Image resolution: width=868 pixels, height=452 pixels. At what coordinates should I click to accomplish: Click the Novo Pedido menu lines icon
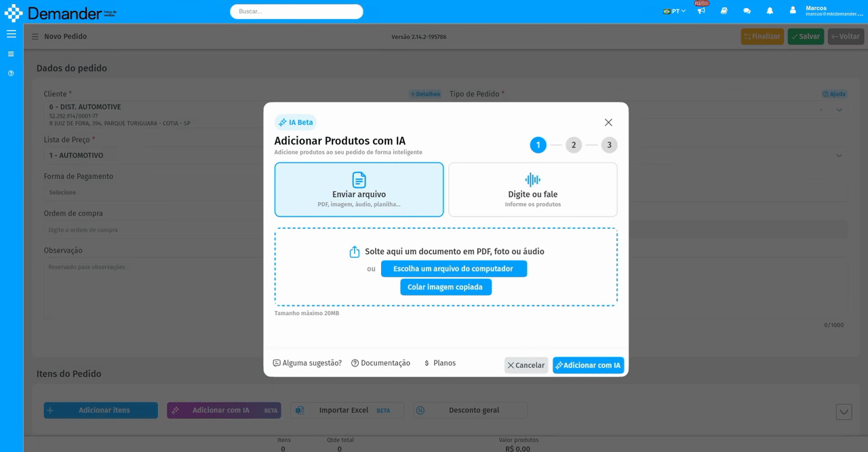coord(35,37)
